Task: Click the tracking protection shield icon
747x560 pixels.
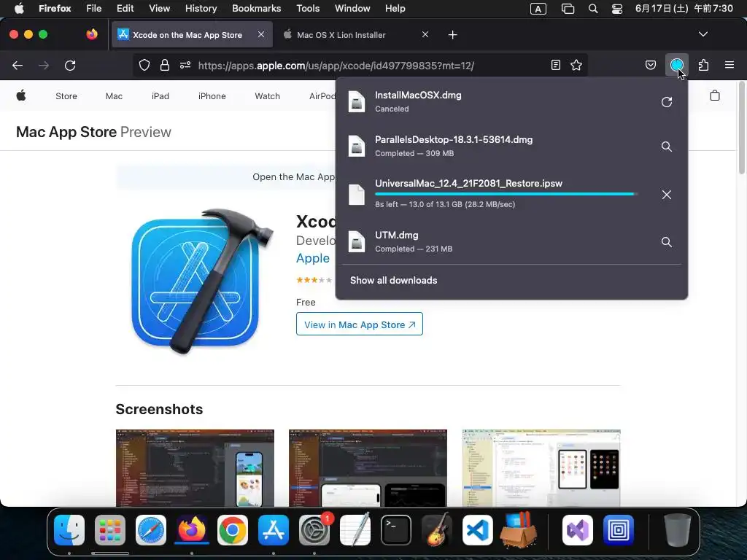Action: tap(144, 65)
